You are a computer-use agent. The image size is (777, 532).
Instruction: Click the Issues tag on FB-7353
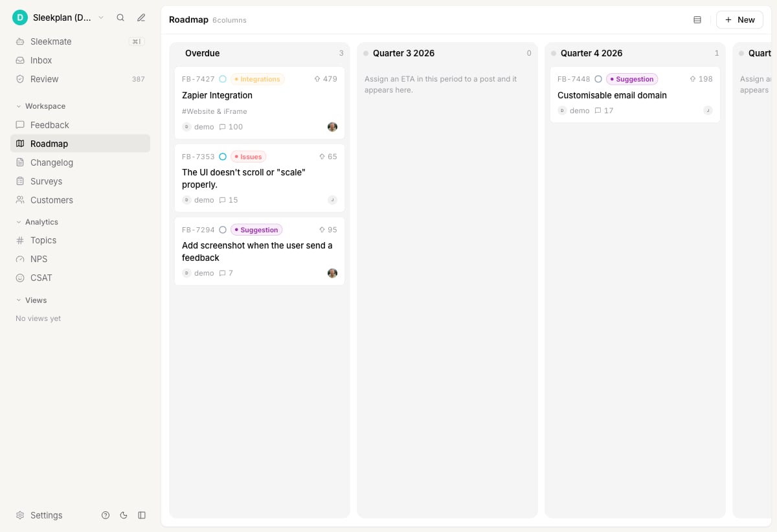(x=249, y=157)
